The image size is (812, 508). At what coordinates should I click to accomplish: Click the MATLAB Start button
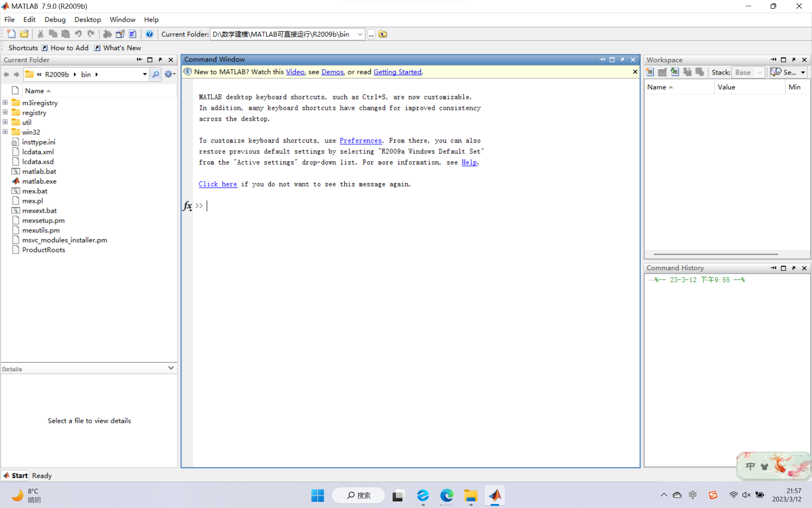tap(16, 475)
